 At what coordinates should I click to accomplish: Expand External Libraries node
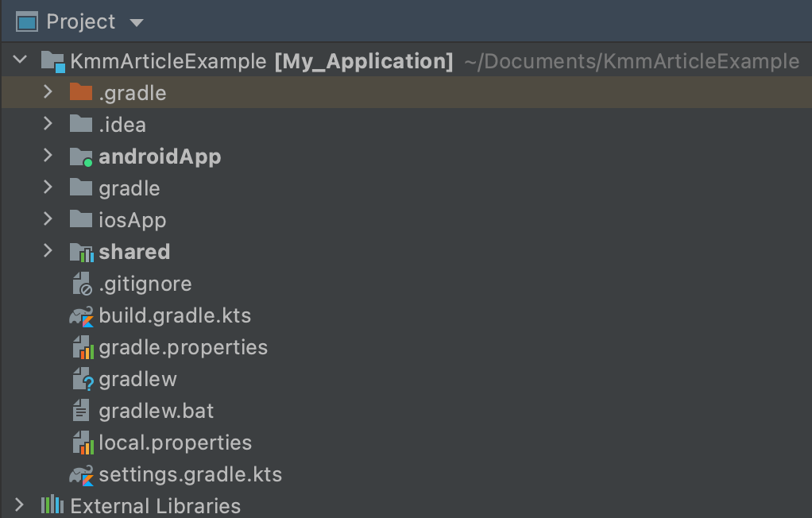[x=21, y=504]
